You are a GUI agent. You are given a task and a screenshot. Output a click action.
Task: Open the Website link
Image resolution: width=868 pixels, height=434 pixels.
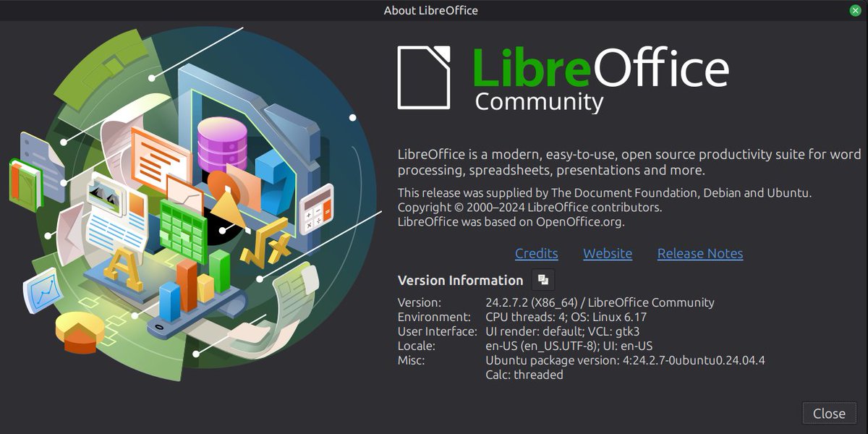click(608, 253)
